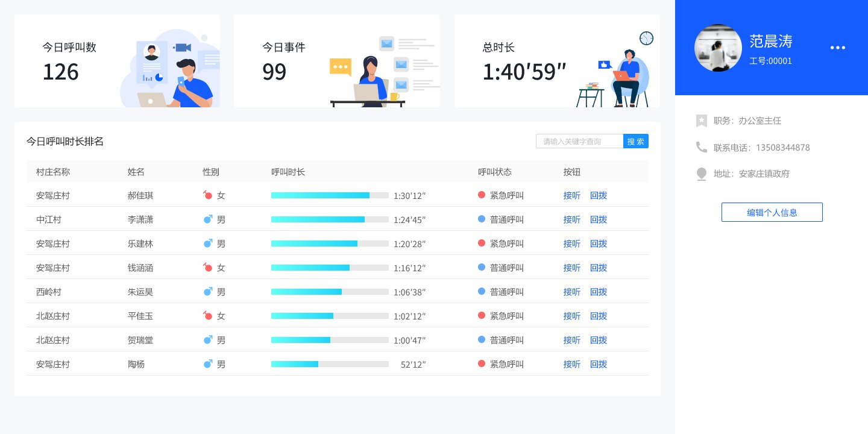Open the 今日事件 statistics card
Image resolution: width=868 pixels, height=434 pixels.
pos(336,61)
